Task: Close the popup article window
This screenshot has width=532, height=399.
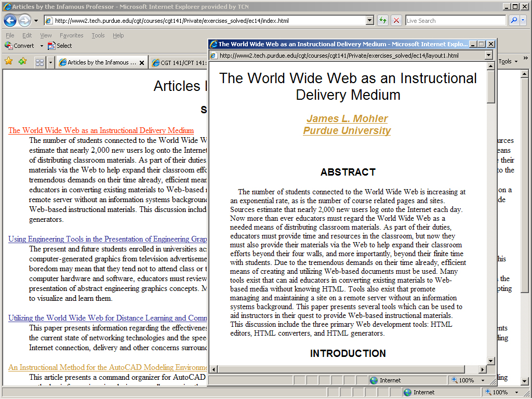Action: [x=490, y=44]
